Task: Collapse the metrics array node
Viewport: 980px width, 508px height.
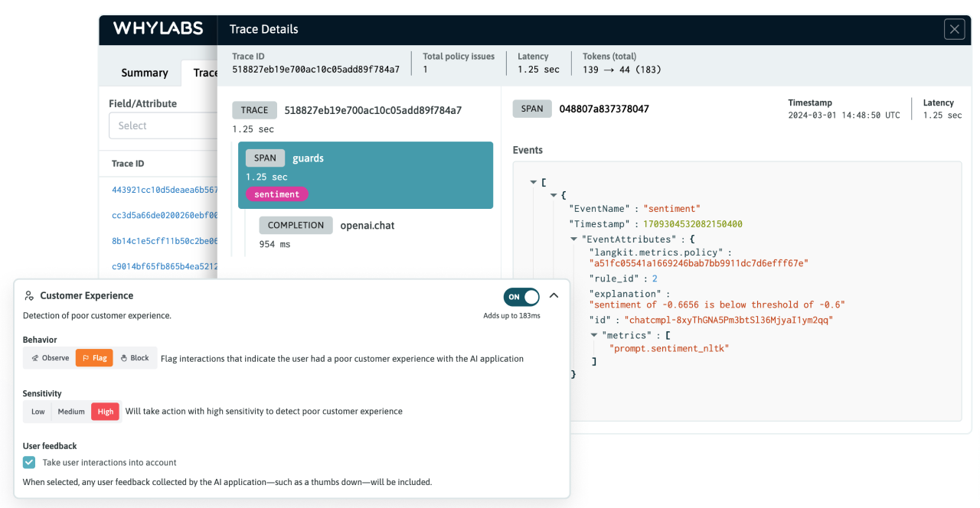Action: tap(594, 335)
